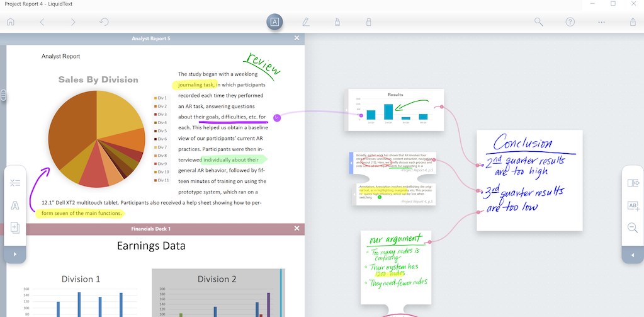644x317 pixels.
Task: Open the more options ellipsis menu
Action: 601,22
